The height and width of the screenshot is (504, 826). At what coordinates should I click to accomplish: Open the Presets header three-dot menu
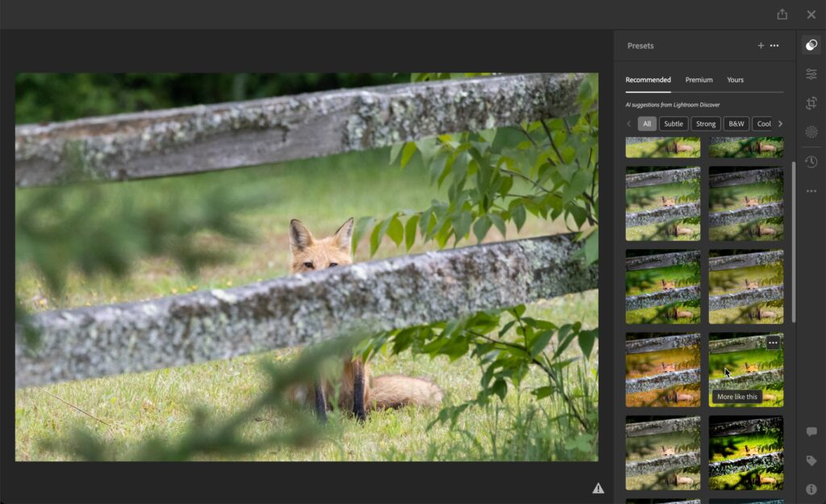[x=774, y=46]
